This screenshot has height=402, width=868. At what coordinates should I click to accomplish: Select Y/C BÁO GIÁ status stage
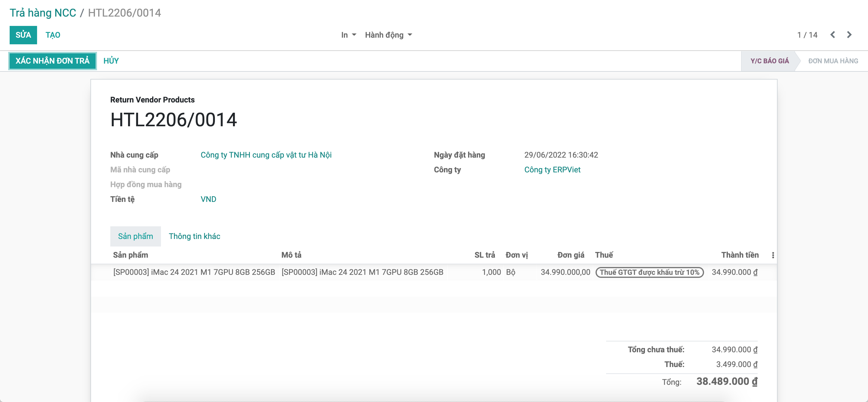point(770,61)
